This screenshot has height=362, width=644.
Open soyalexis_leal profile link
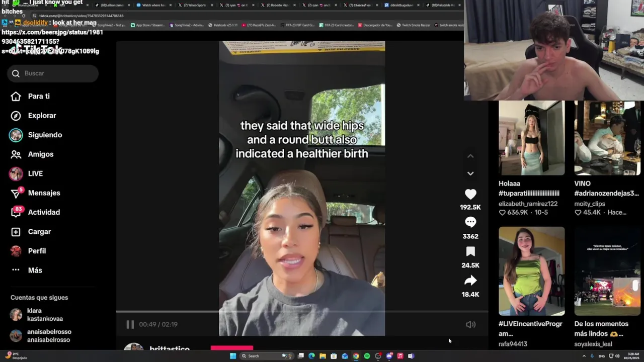tap(593, 344)
